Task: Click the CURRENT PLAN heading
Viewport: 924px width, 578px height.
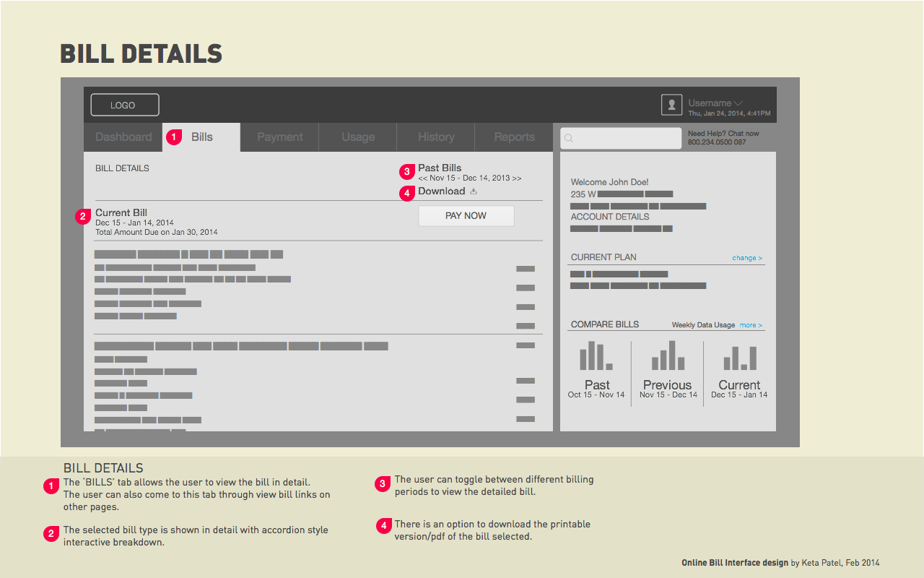Action: pos(603,257)
